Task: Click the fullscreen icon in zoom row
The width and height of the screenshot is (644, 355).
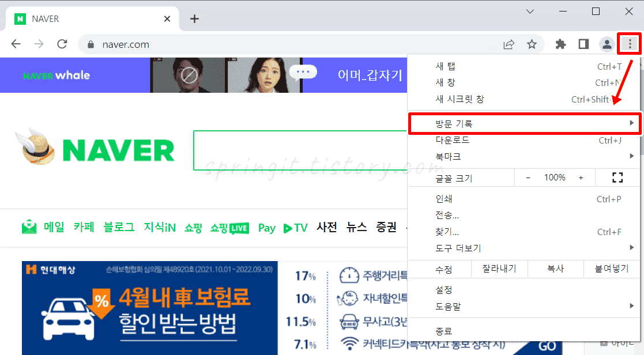Action: pos(617,177)
